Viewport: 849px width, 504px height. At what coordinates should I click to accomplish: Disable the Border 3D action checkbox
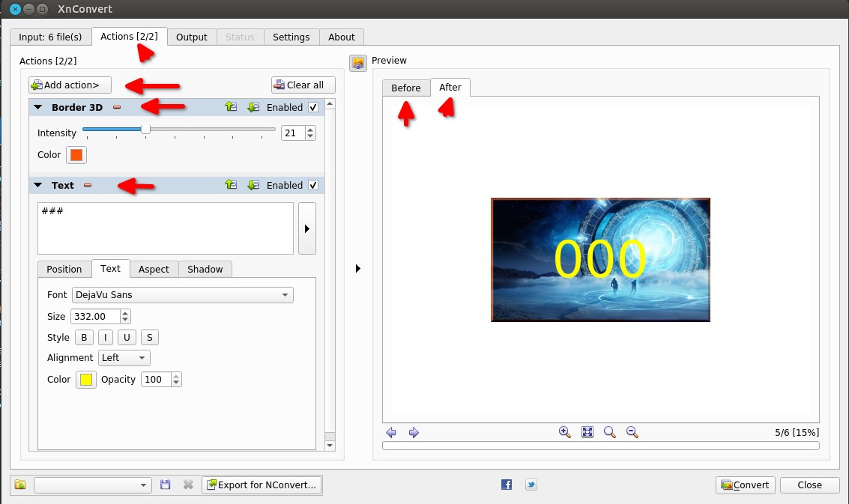[313, 107]
